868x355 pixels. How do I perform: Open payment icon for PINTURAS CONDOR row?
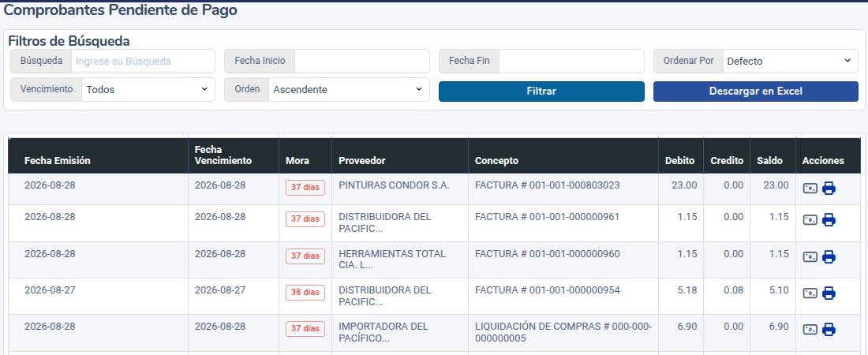click(x=810, y=189)
